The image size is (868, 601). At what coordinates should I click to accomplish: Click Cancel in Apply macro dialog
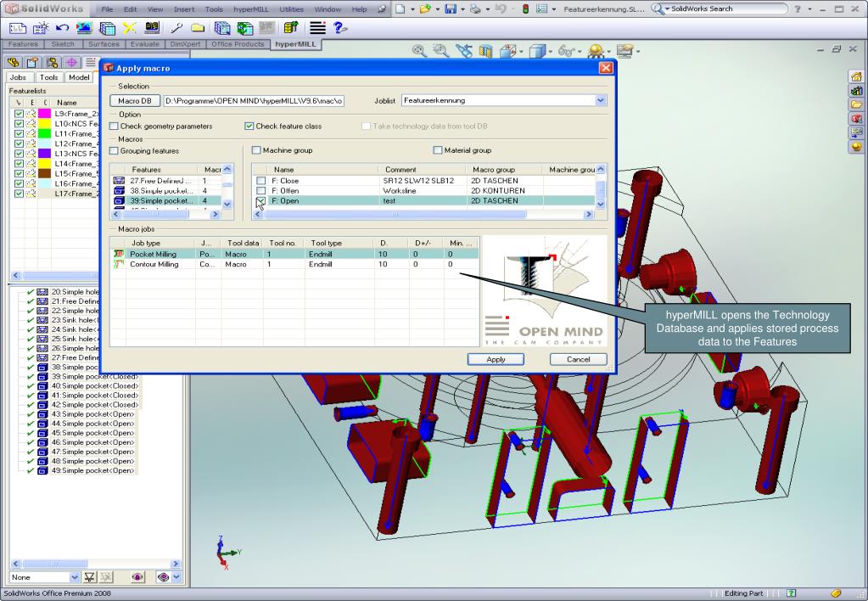(578, 359)
